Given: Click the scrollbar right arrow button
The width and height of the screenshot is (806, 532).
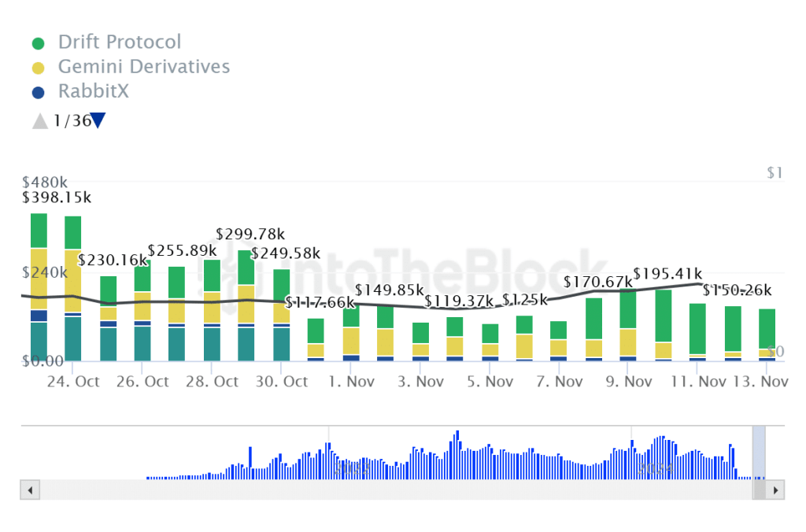Looking at the screenshot, I should (775, 490).
